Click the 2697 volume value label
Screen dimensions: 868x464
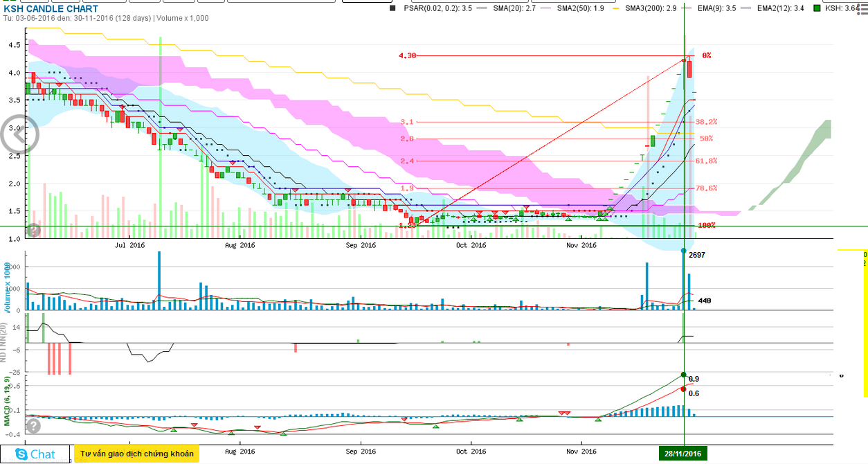pyautogui.click(x=698, y=255)
